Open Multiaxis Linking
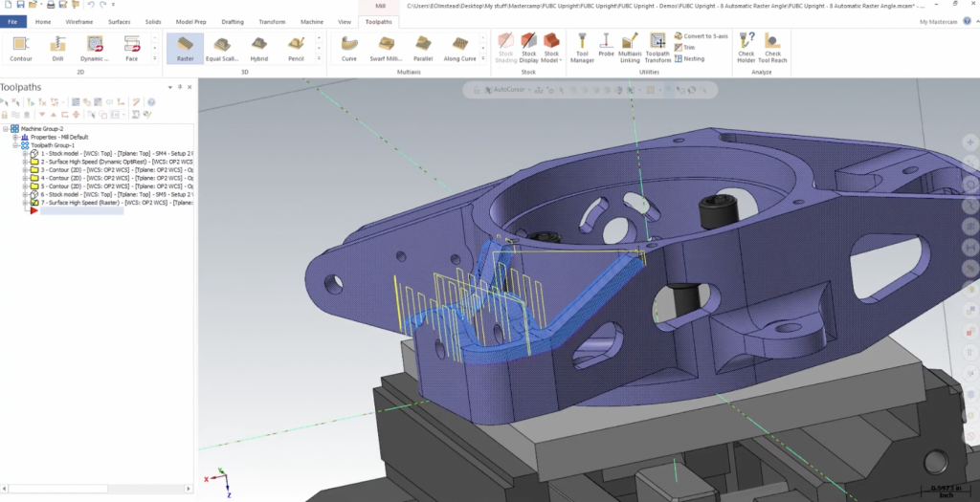Image resolution: width=980 pixels, height=502 pixels. pos(630,49)
